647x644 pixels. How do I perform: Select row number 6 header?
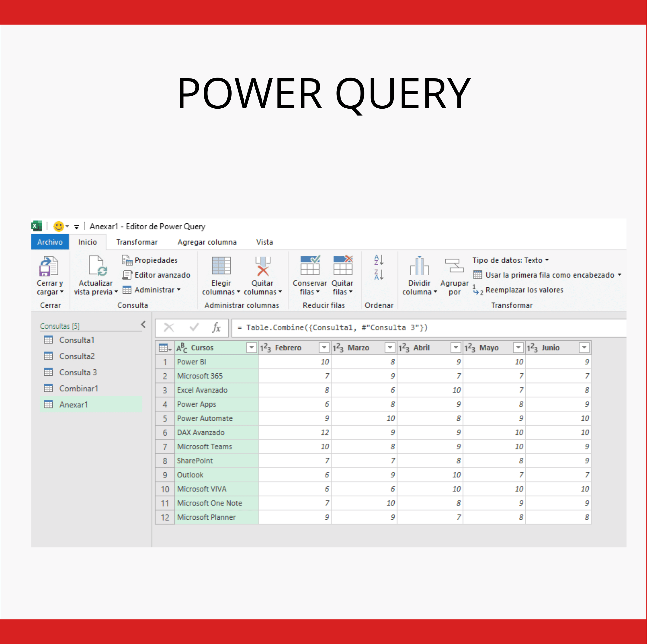coord(165,432)
